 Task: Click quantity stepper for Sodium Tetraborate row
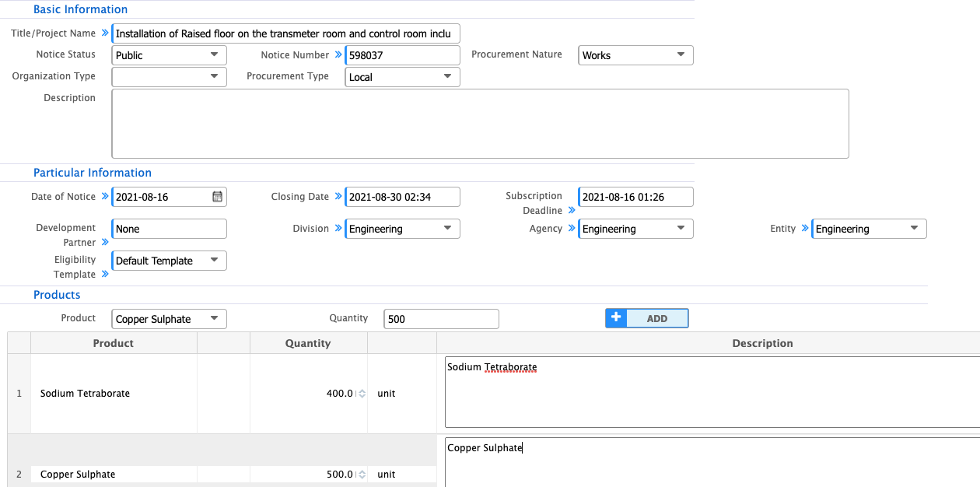361,394
